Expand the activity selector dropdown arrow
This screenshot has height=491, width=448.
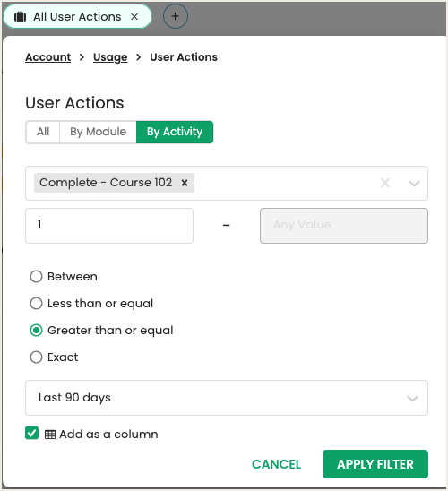(414, 183)
